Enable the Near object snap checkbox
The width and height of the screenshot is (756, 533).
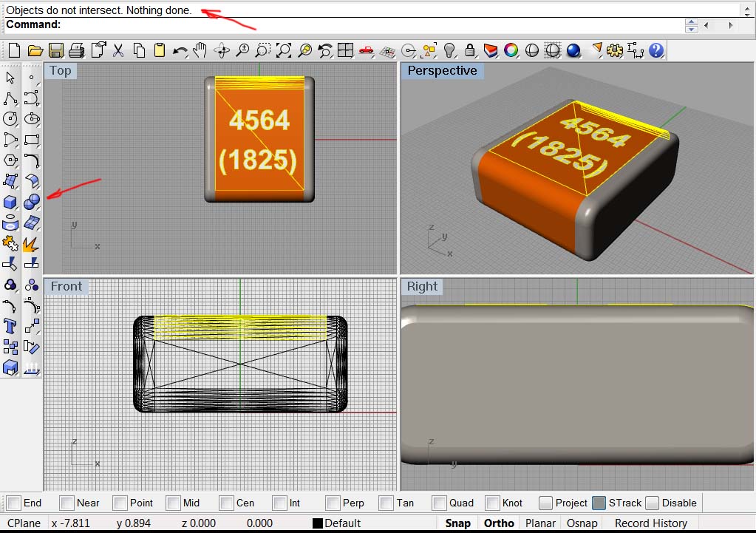[67, 503]
